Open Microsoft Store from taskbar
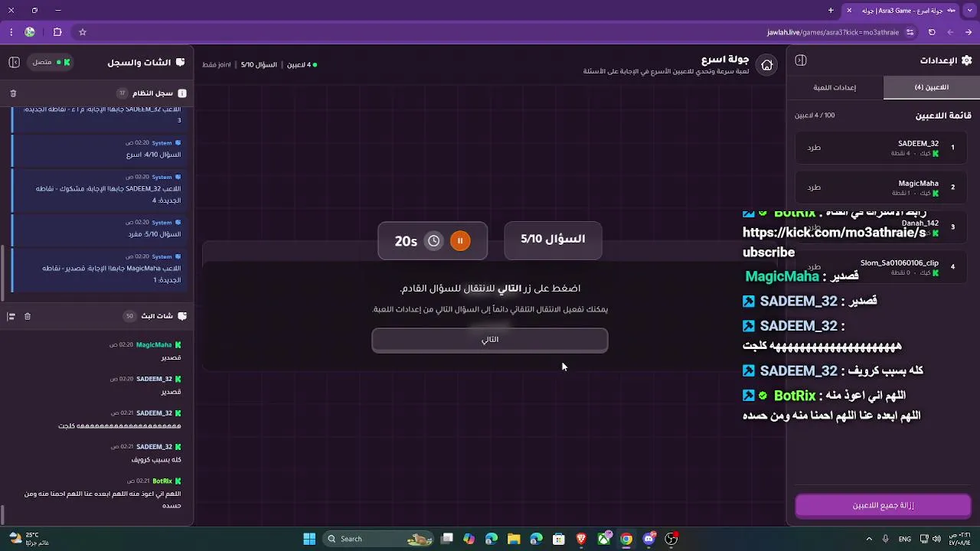The image size is (980, 551). (x=559, y=539)
